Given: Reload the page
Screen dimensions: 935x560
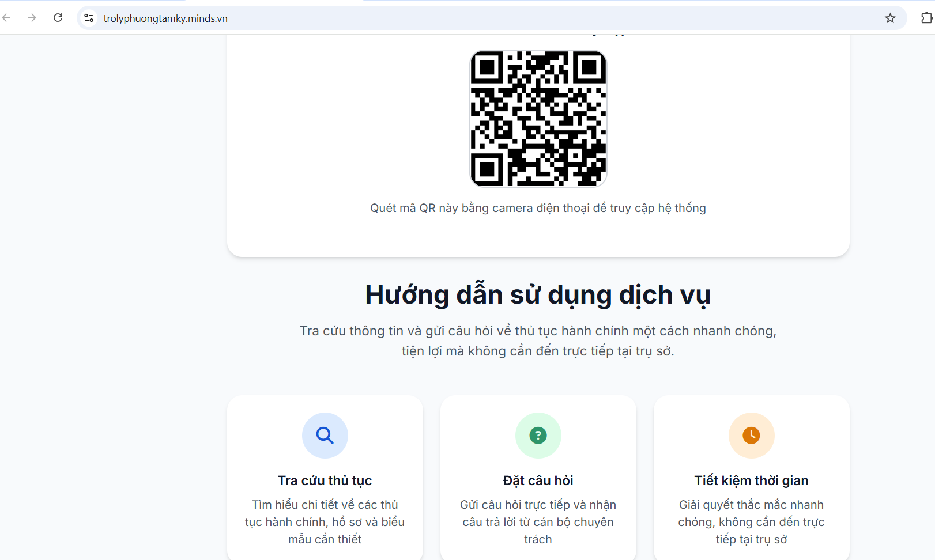Looking at the screenshot, I should [58, 18].
